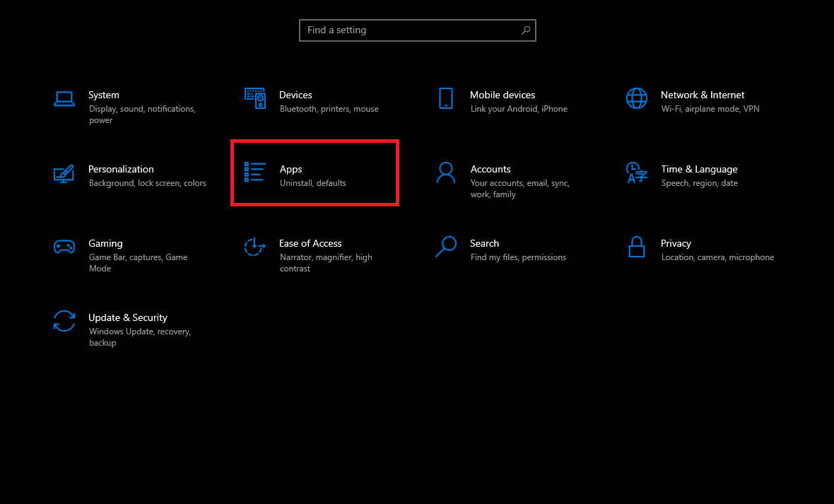
Task: Choose the 'Time & Language' title text
Action: [x=699, y=169]
